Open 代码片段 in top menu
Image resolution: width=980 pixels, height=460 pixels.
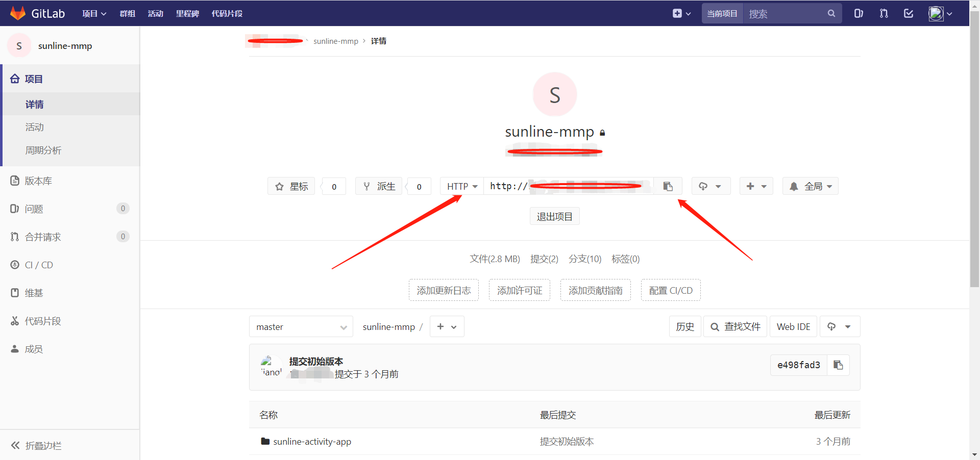tap(227, 14)
